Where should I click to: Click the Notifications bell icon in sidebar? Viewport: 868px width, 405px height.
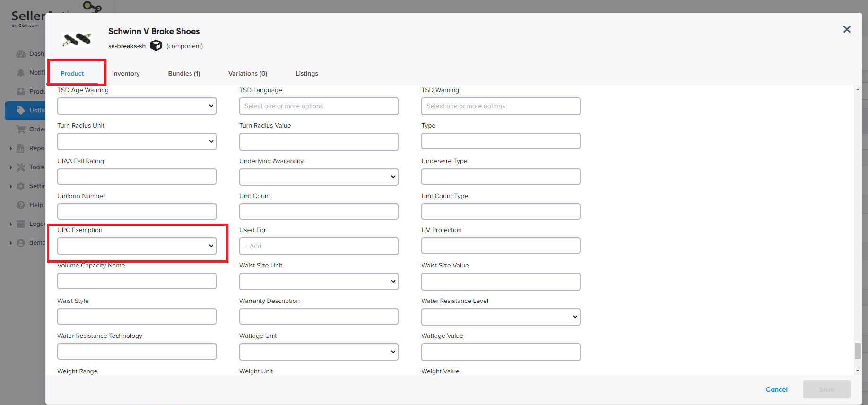(21, 73)
